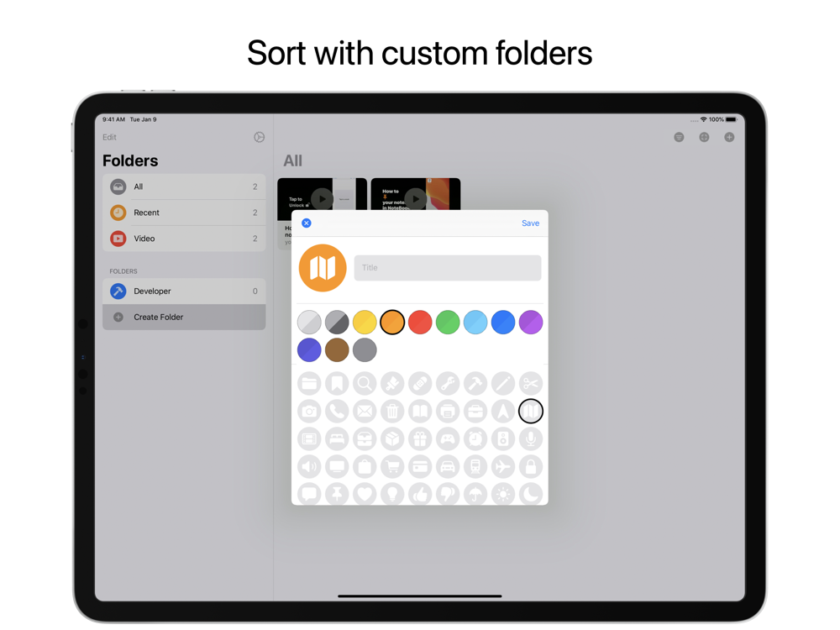Choose the camera icon in icon grid

tap(309, 412)
